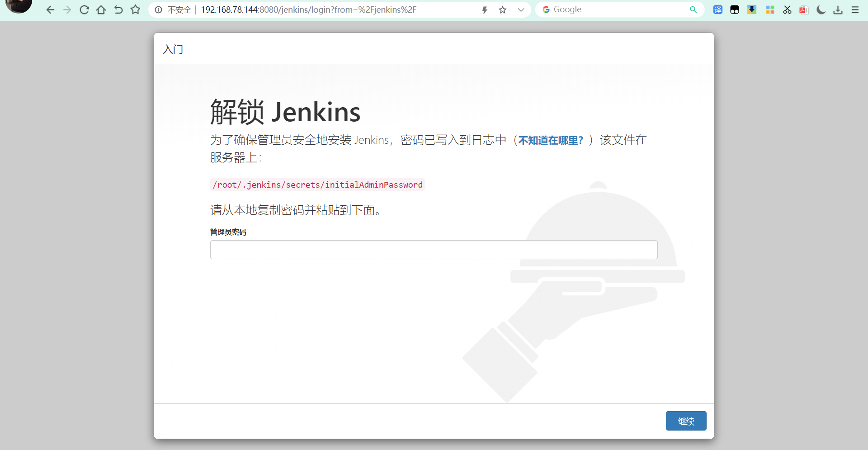Click the restore closed page arrow icon
Image resolution: width=868 pixels, height=450 pixels.
[x=118, y=10]
